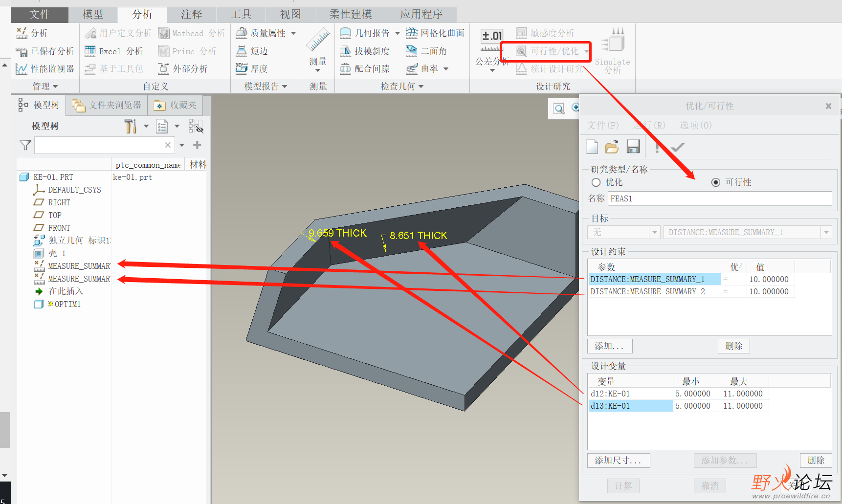The height and width of the screenshot is (504, 842).
Task: Select 可行性 radio button
Action: tap(716, 182)
